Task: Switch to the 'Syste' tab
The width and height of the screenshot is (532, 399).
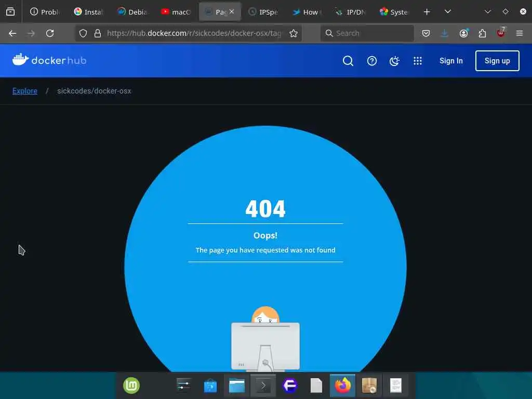Action: click(395, 12)
